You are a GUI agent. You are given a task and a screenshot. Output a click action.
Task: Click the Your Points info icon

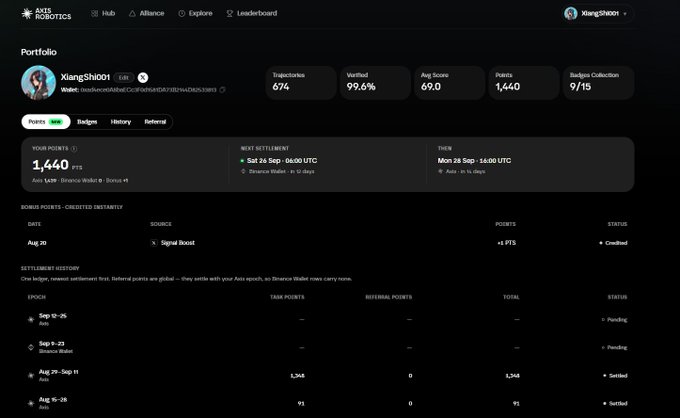[x=74, y=149]
